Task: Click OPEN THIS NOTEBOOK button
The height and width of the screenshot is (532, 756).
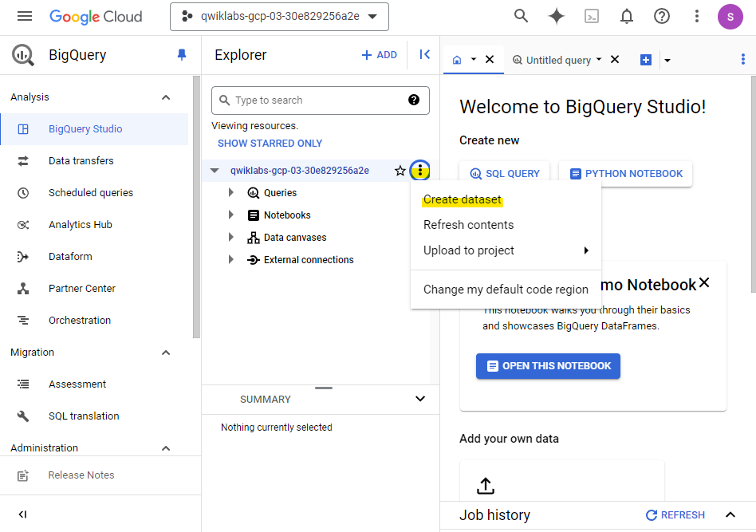Action: point(548,366)
